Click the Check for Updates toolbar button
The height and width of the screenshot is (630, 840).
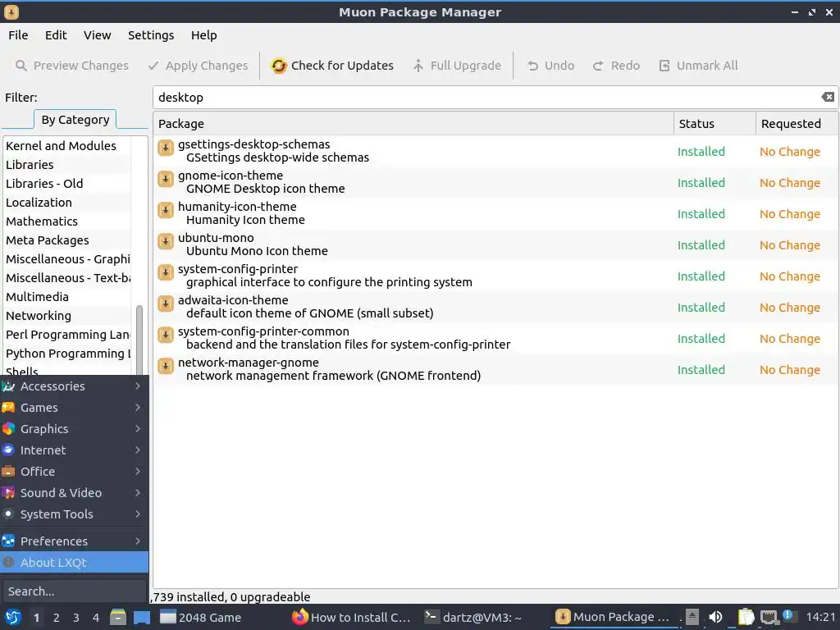332,66
